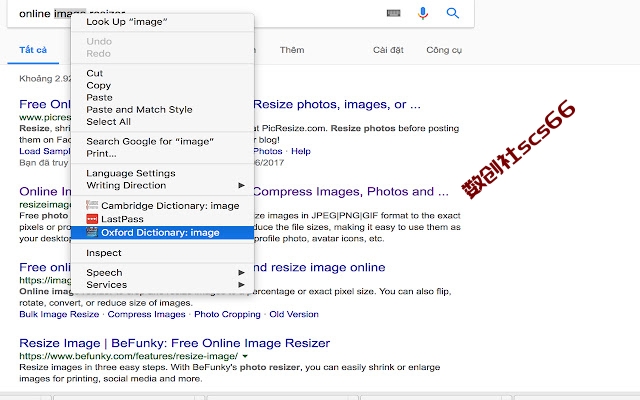Open the Bulk Image Resize sitelink
Viewport: 640px width, 400px height.
tap(59, 314)
